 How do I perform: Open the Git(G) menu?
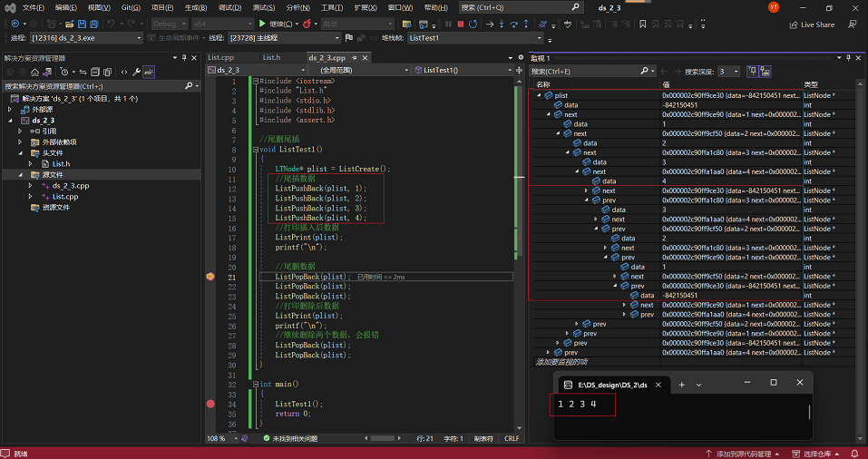(131, 8)
